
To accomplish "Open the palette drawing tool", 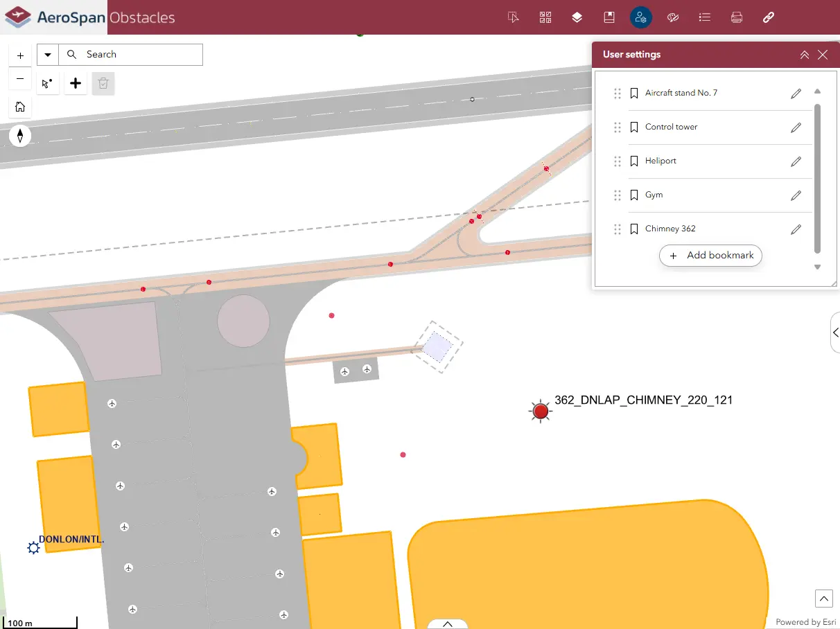I will point(673,17).
